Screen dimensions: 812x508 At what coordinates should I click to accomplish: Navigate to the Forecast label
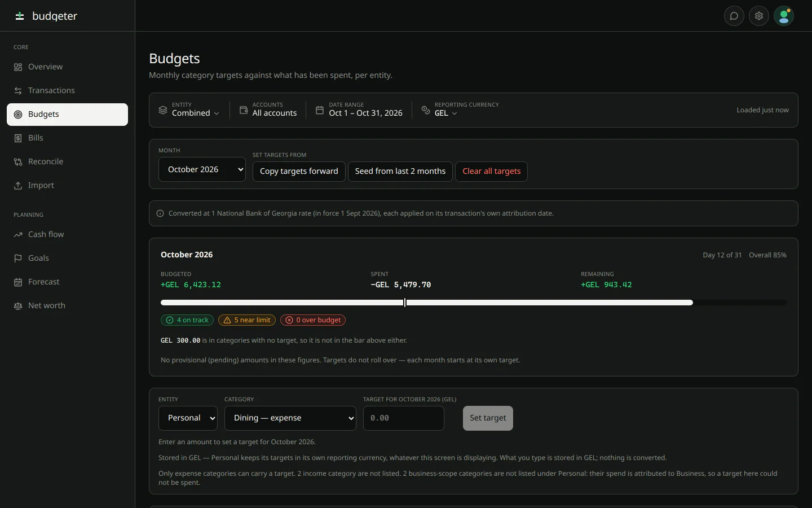coord(43,282)
